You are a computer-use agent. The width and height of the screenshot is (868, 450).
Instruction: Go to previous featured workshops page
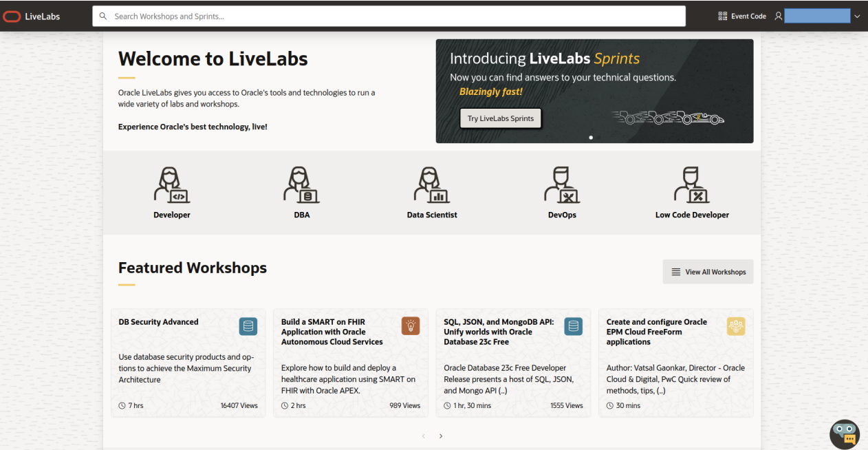423,436
